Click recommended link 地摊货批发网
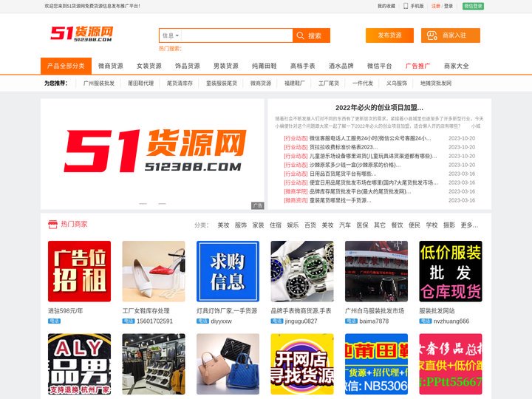 436,83
